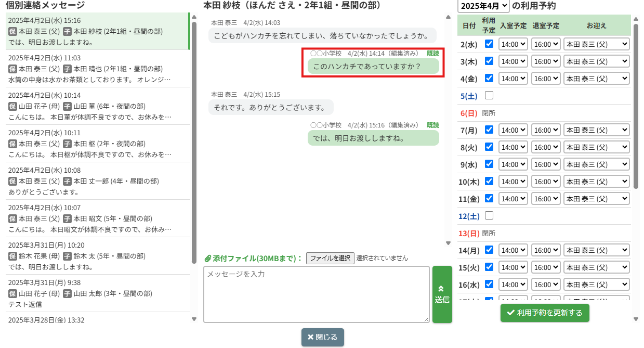
Task: Click message list scroll-down arrow
Action: (194, 319)
